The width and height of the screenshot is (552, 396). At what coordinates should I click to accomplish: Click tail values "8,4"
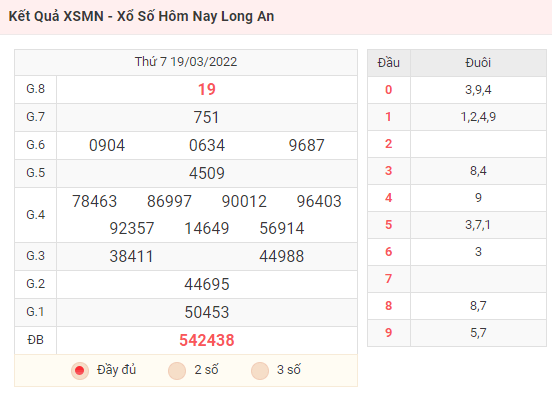(478, 171)
